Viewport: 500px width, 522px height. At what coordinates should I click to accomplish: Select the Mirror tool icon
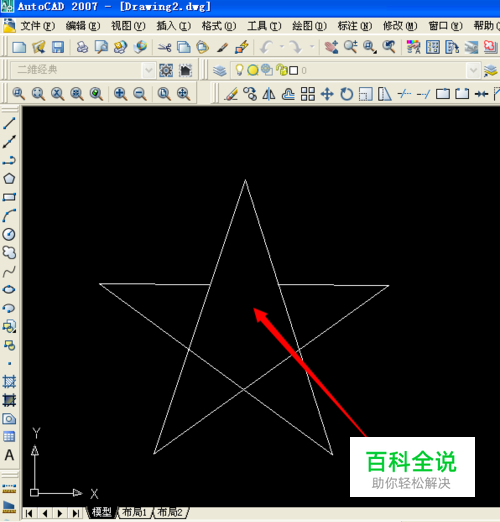269,94
